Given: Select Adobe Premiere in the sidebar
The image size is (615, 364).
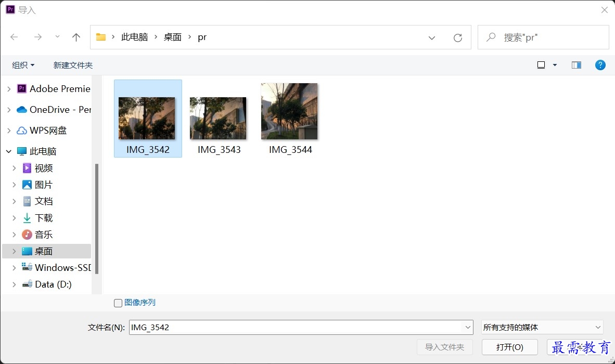Looking at the screenshot, I should [x=54, y=89].
